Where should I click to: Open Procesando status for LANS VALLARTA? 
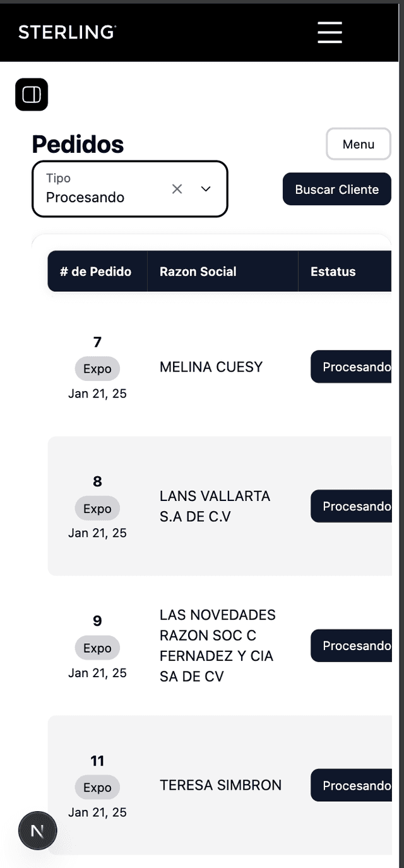point(353,506)
